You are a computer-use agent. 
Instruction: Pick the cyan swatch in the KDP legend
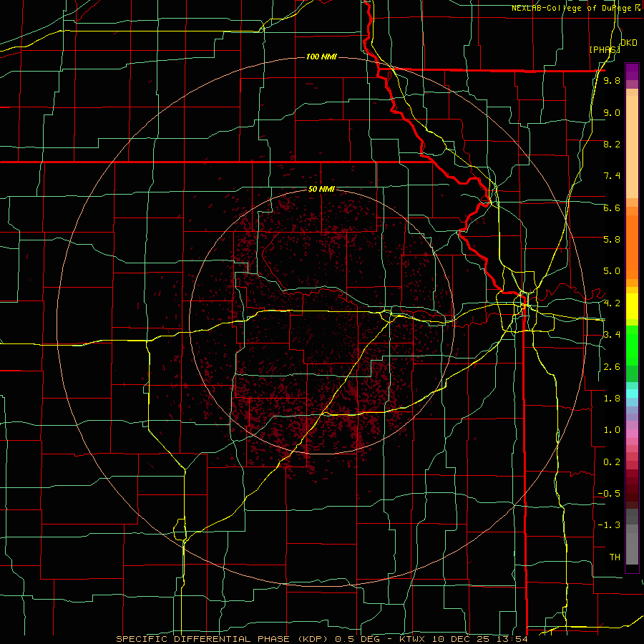(632, 393)
